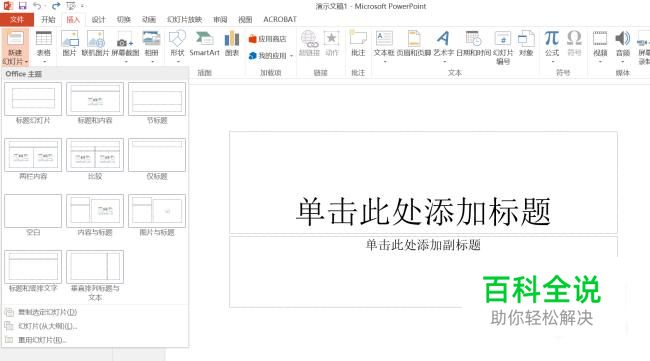The height and width of the screenshot is (361, 650).
Task: Select the 标题和竖排文字 layout thumbnail
Action: pos(33,267)
